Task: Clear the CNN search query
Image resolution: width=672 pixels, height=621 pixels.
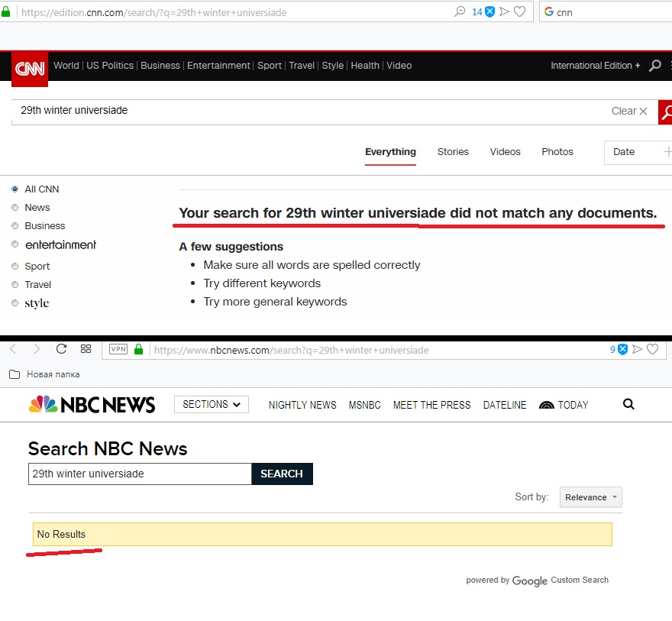Action: [x=629, y=111]
